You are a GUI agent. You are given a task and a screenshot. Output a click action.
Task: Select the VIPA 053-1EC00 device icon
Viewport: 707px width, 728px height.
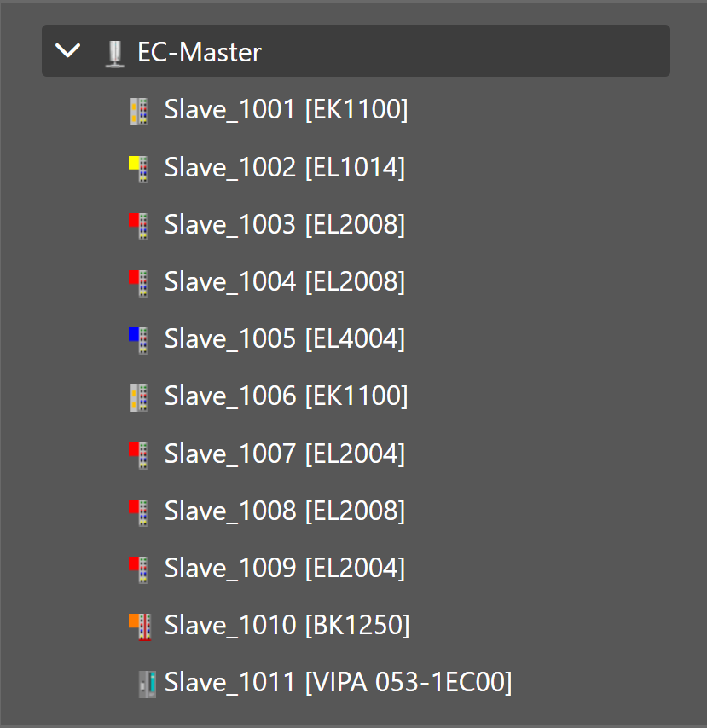145,682
